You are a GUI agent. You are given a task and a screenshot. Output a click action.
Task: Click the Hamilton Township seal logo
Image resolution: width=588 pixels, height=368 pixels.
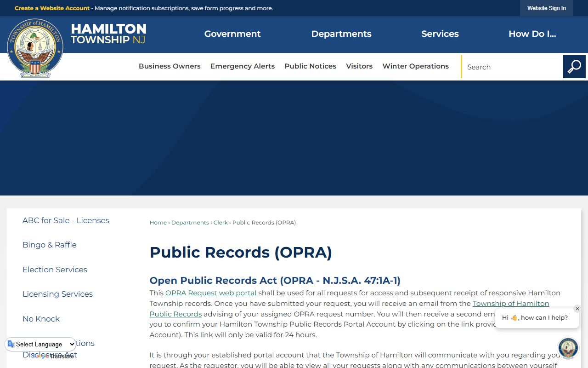35,48
